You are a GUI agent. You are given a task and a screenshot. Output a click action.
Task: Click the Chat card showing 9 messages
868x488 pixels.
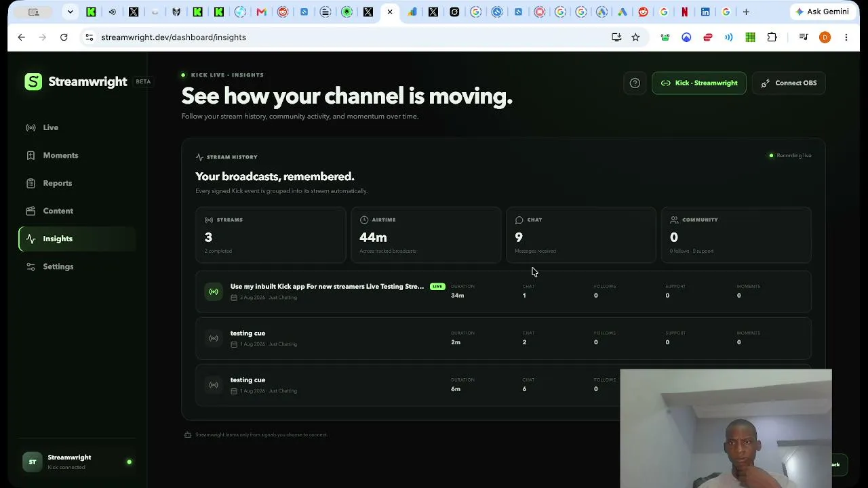(581, 235)
